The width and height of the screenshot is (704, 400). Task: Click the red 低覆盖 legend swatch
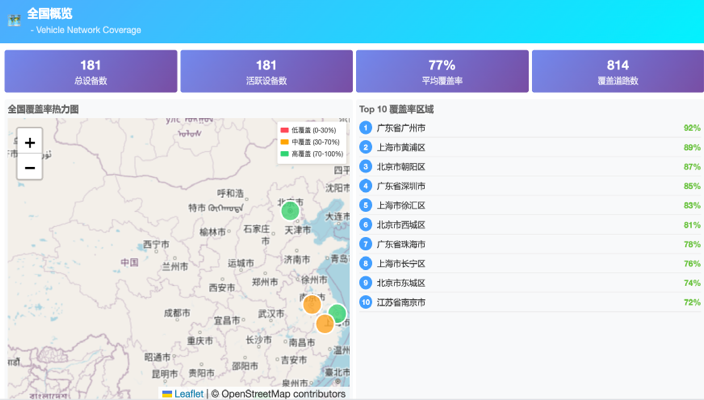[x=284, y=130]
